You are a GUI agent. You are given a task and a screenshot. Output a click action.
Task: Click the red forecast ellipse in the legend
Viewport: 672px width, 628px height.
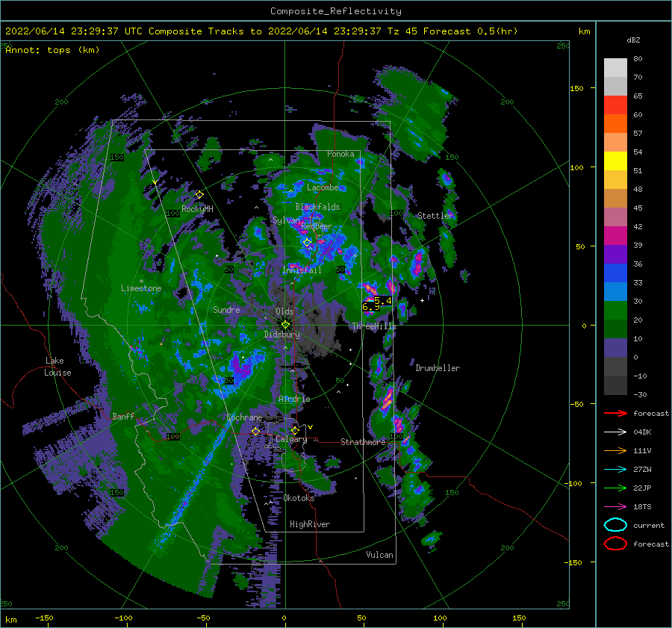point(615,544)
